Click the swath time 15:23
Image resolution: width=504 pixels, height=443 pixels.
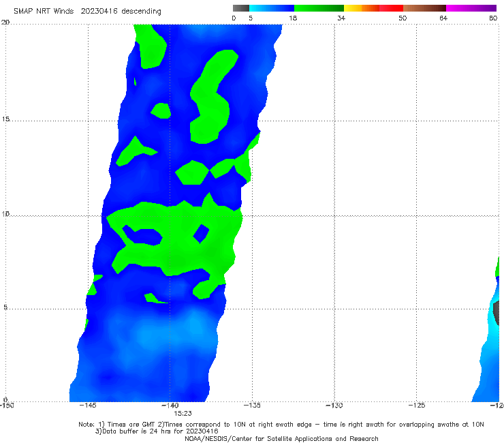183,414
